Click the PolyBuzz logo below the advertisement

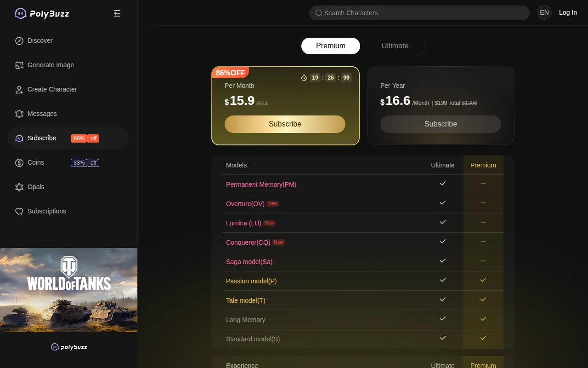(69, 347)
